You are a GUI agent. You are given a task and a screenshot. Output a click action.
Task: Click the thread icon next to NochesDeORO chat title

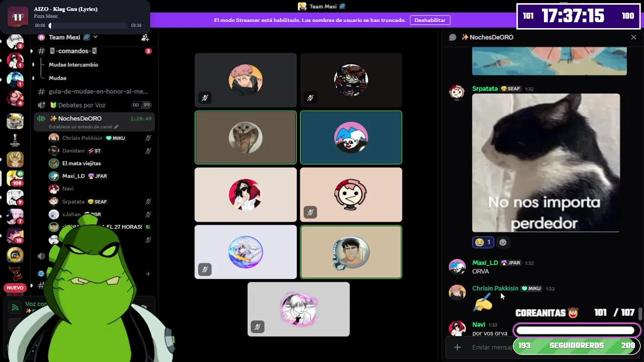coord(452,37)
